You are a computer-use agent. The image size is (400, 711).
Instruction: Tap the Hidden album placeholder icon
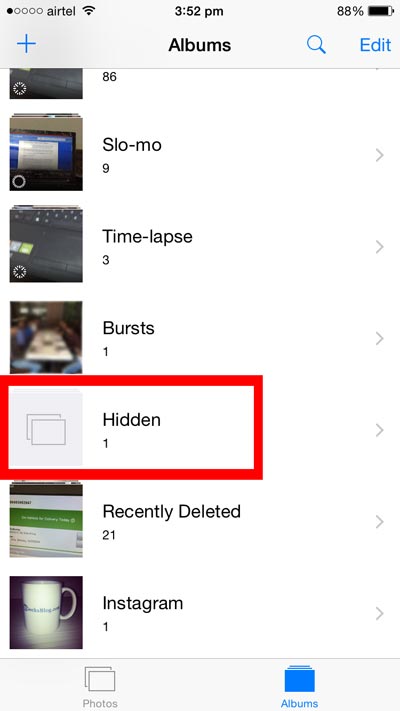[46, 429]
